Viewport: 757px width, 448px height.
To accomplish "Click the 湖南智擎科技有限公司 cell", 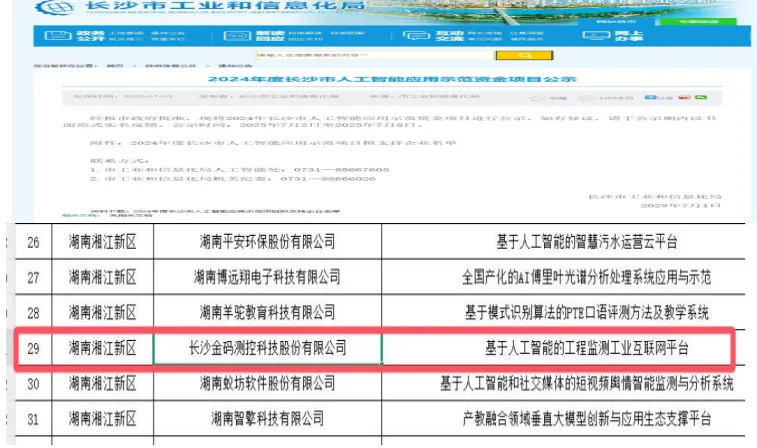I will [x=267, y=417].
